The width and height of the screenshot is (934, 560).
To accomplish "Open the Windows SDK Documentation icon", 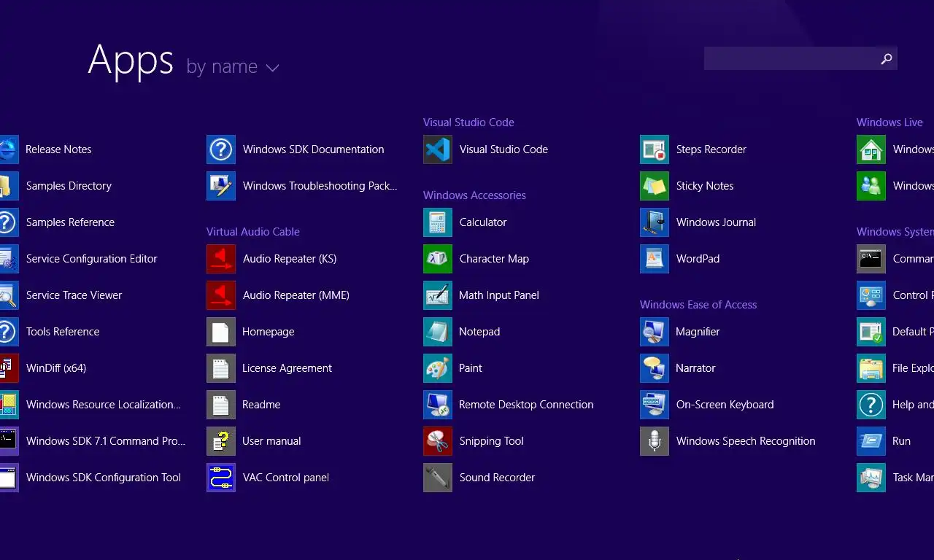I will (221, 149).
